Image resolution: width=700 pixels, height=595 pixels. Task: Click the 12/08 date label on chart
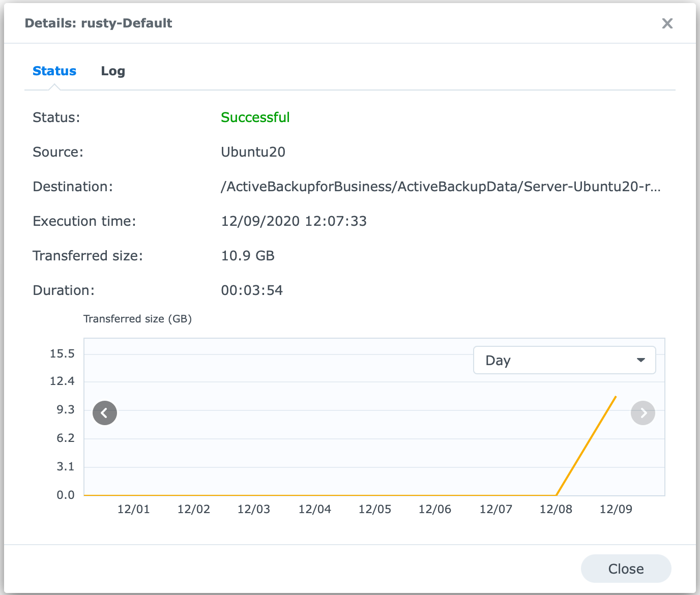coord(556,509)
